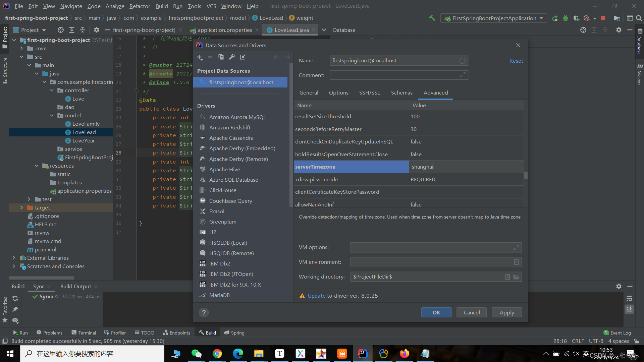This screenshot has height=362, width=644.
Task: Open the Refactor menu
Action: click(140, 6)
